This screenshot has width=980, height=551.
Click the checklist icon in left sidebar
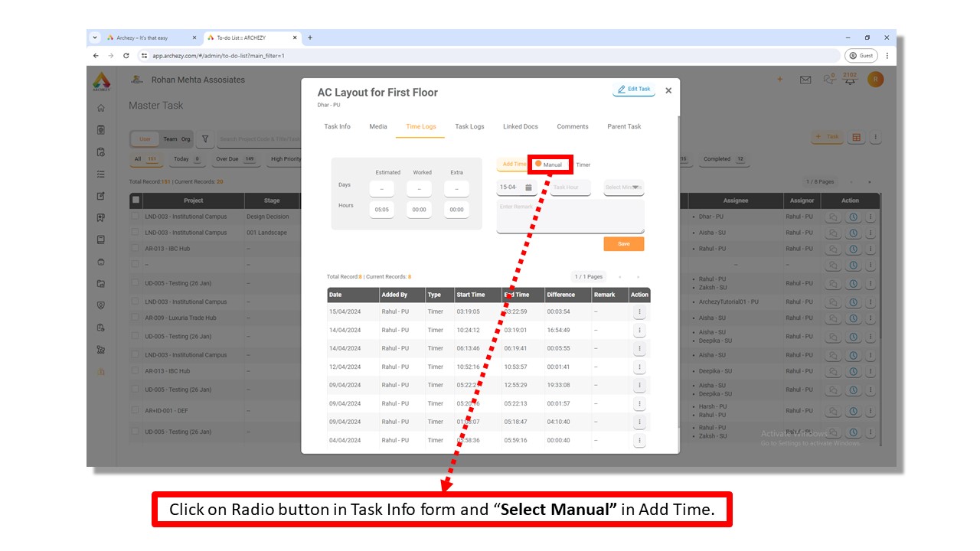(101, 174)
